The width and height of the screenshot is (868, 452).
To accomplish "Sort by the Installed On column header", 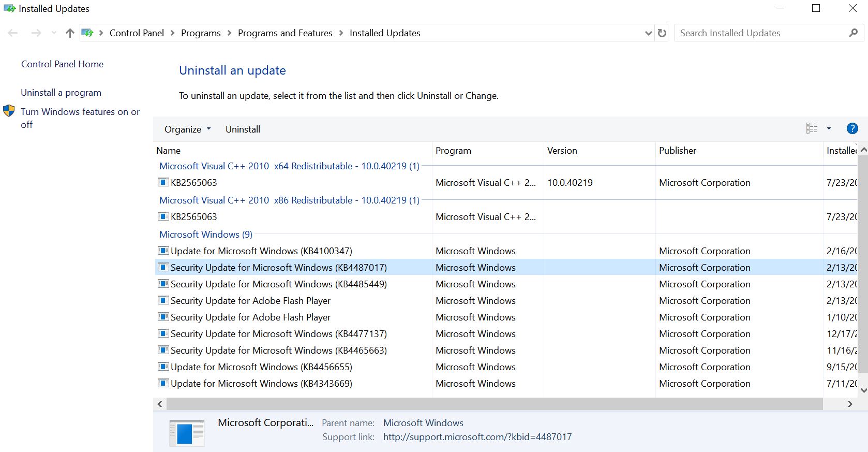I will (841, 151).
